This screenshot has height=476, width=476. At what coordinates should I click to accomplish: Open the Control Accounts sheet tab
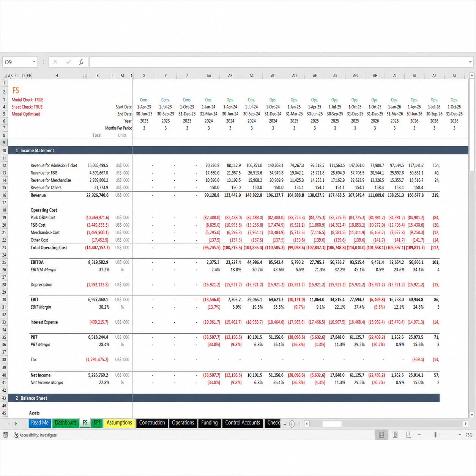pos(243,423)
